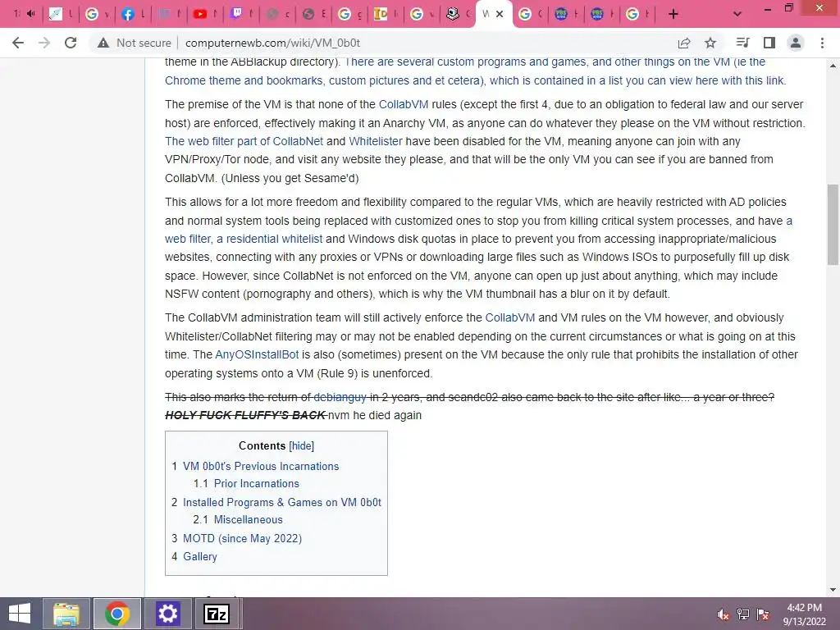
Task: Open 'web filter, a residential whitelist' link
Action: [244, 239]
